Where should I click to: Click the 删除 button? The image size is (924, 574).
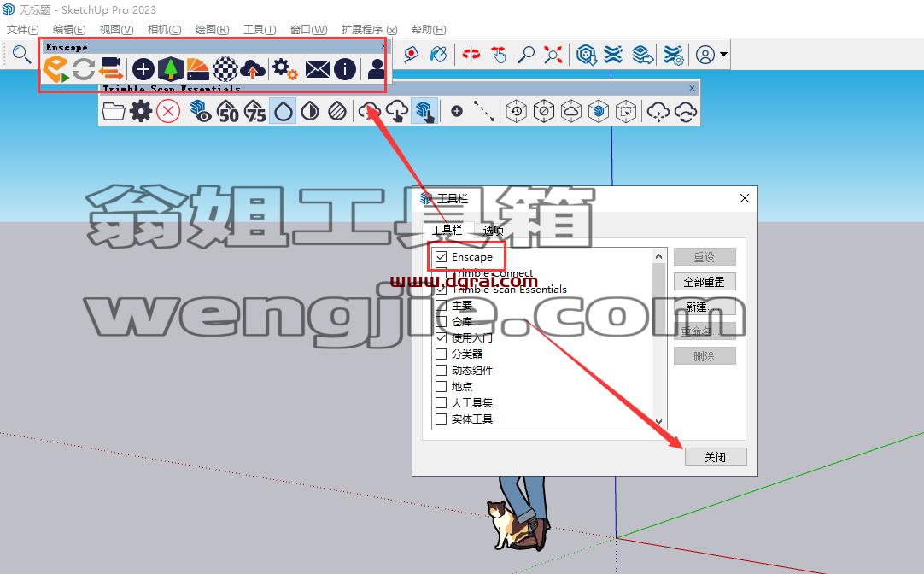click(705, 356)
